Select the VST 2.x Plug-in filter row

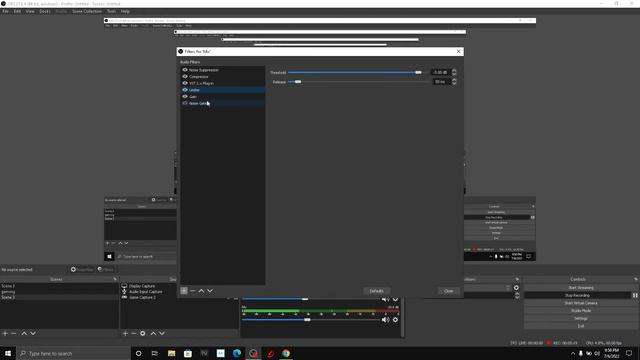point(223,83)
